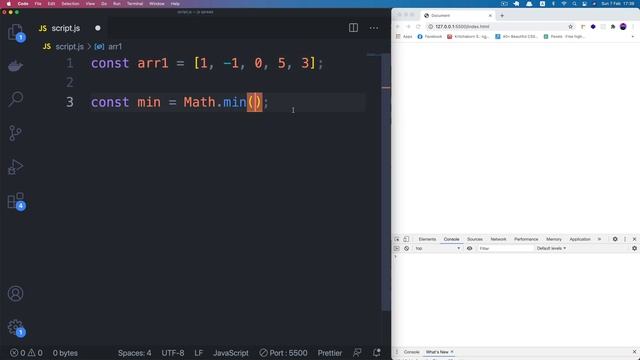This screenshot has height=360, width=640.
Task: Switch to Application tab in DevTools
Action: [x=580, y=239]
